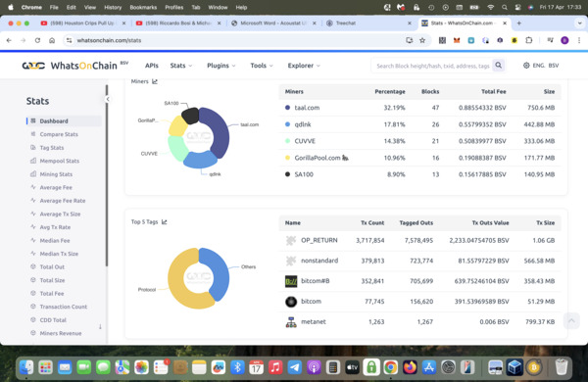Image resolution: width=588 pixels, height=382 pixels.
Task: Open Median Fee in sidebar
Action: pos(55,241)
